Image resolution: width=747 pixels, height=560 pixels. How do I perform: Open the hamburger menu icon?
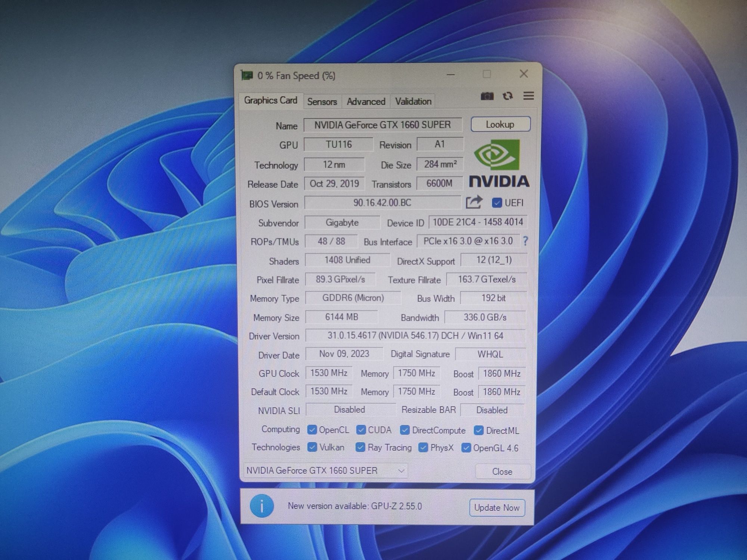[x=529, y=96]
